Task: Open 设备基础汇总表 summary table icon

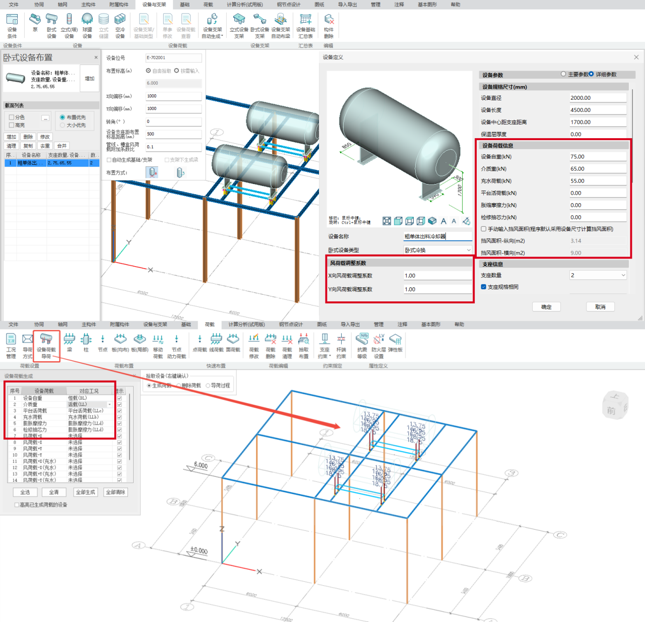Action: (305, 21)
